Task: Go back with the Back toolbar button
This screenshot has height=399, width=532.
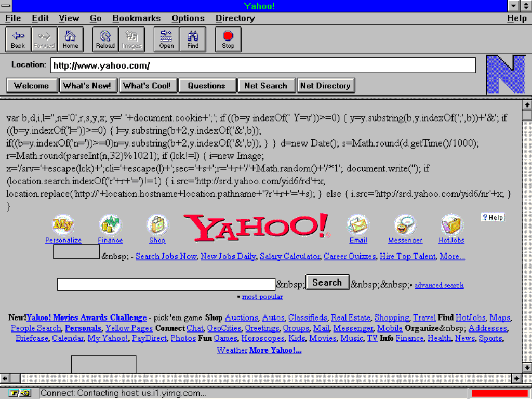Action: [18, 39]
